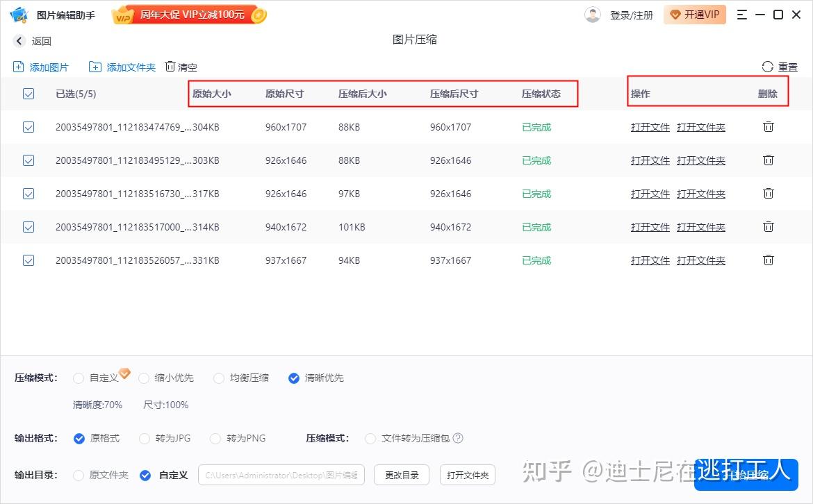
Task: Open file in the 303KB row via 打开文件
Action: point(650,160)
